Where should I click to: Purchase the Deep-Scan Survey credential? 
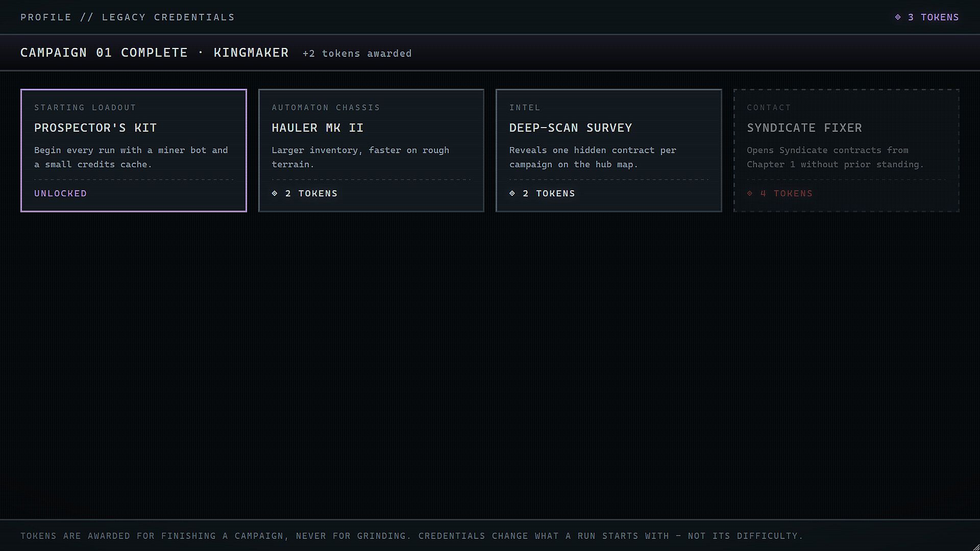(608, 151)
